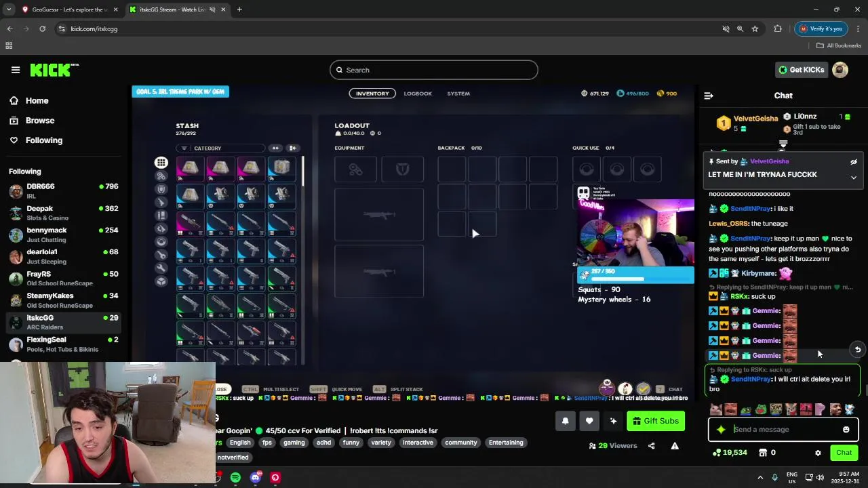The width and height of the screenshot is (868, 488).
Task: View channel points 19,534
Action: click(x=730, y=452)
